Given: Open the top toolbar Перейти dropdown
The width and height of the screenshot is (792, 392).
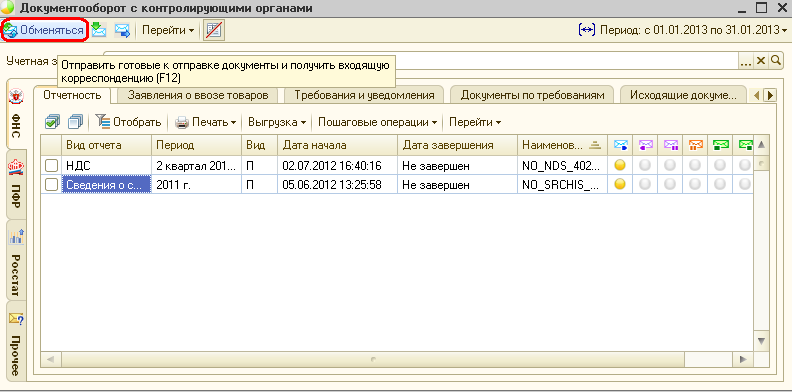Looking at the screenshot, I should coord(168,30).
